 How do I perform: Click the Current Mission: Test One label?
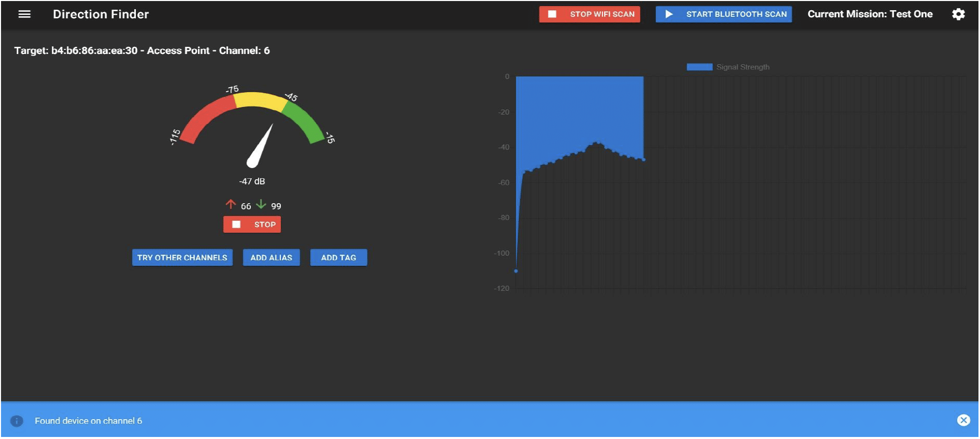pos(870,14)
